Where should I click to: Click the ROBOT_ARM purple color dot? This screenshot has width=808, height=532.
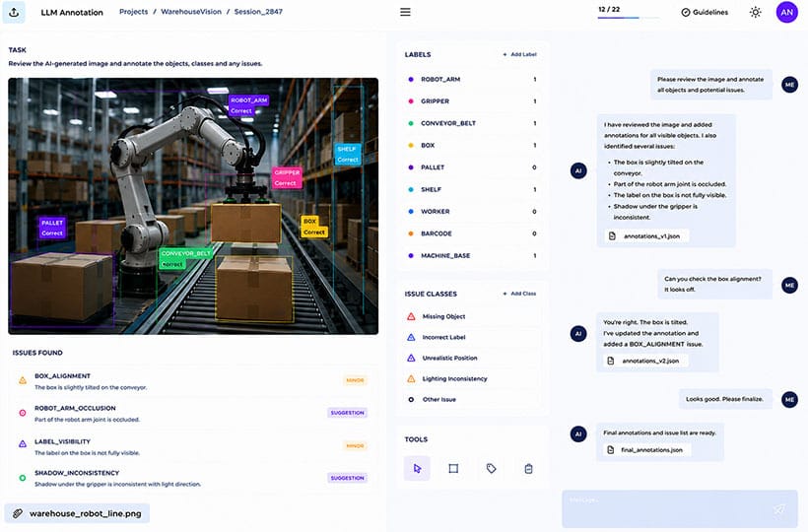coord(411,80)
